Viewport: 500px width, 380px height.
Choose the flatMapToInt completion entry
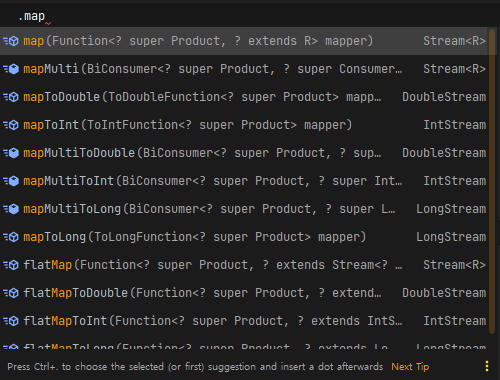[x=244, y=321]
